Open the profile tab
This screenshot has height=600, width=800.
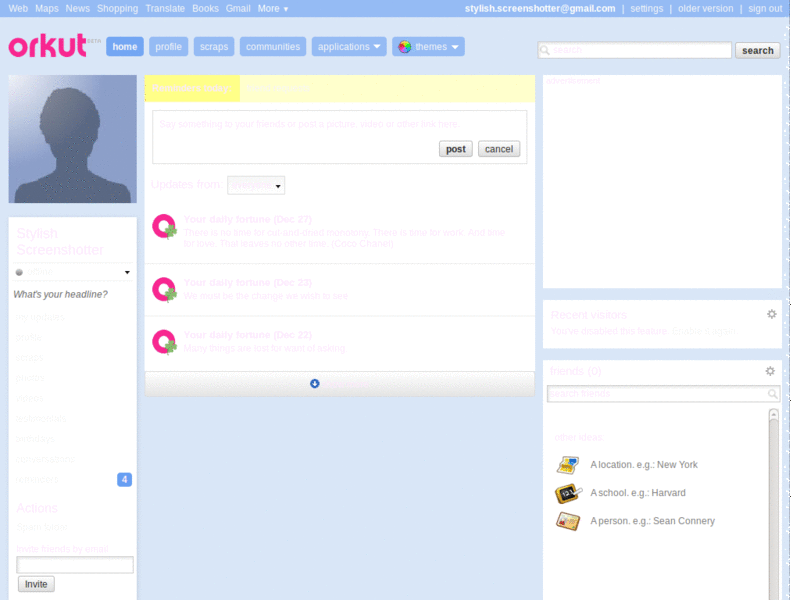tap(168, 46)
